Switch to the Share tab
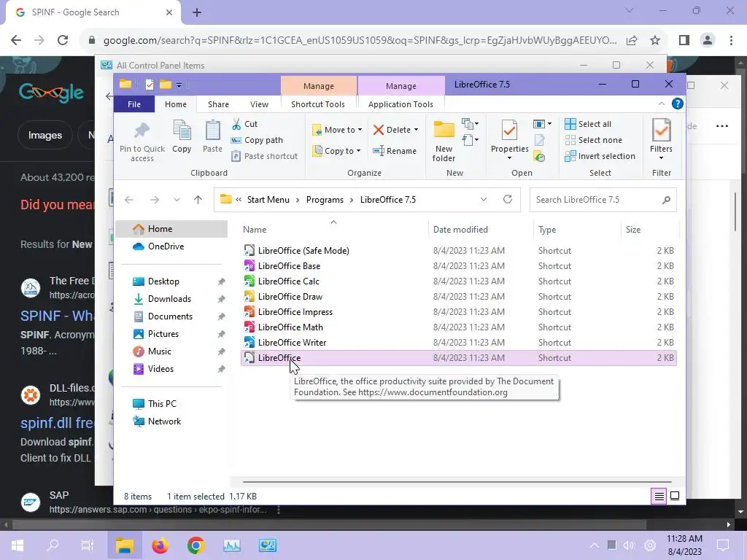Viewport: 747px width, 560px height. [218, 104]
